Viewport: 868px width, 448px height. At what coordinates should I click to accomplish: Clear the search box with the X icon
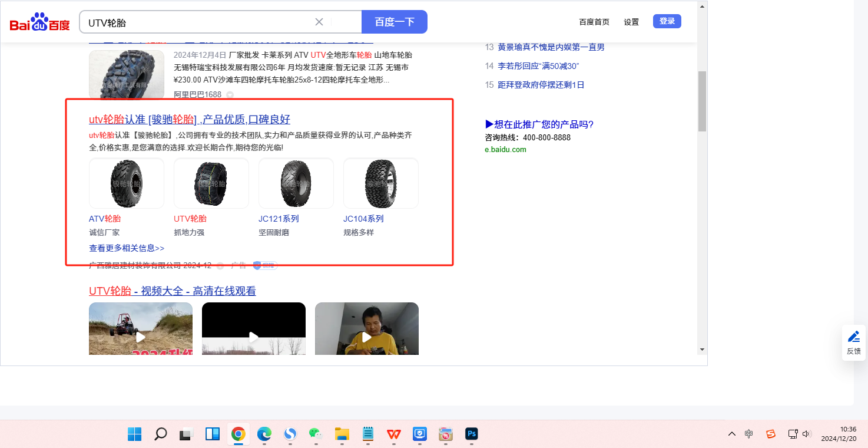(319, 22)
